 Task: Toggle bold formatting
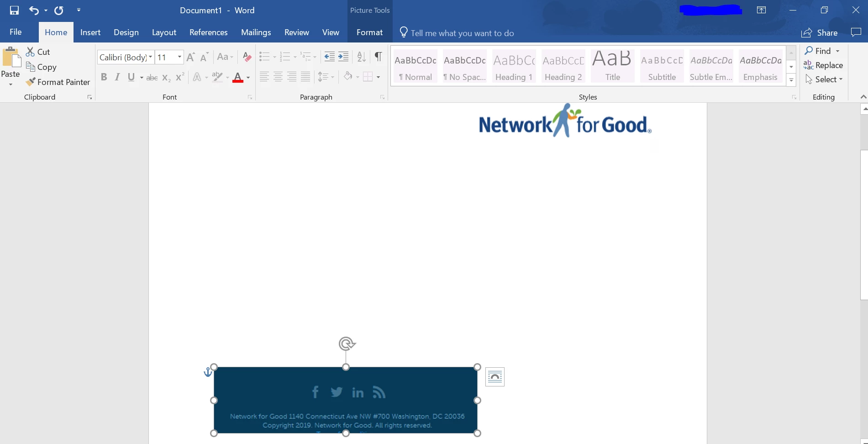pyautogui.click(x=104, y=77)
